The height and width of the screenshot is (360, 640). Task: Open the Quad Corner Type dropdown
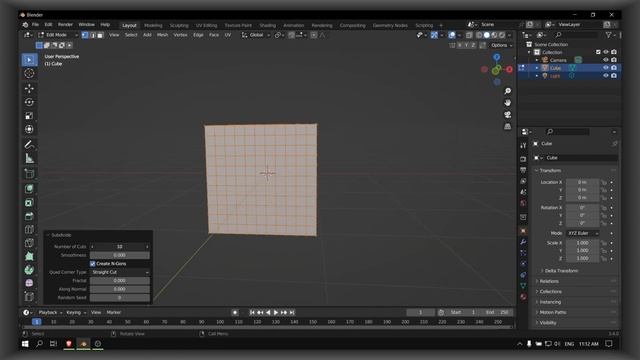coord(120,272)
